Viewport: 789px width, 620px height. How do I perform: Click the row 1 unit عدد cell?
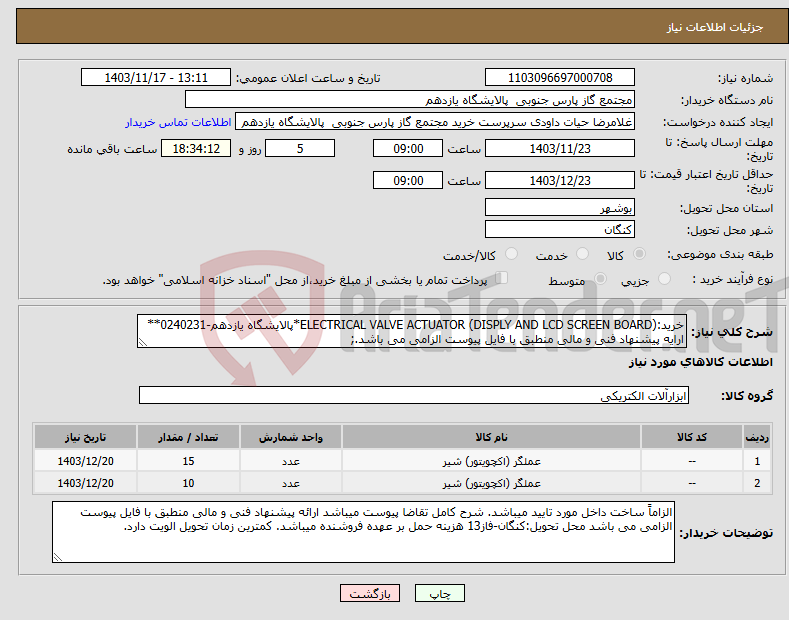pos(291,461)
